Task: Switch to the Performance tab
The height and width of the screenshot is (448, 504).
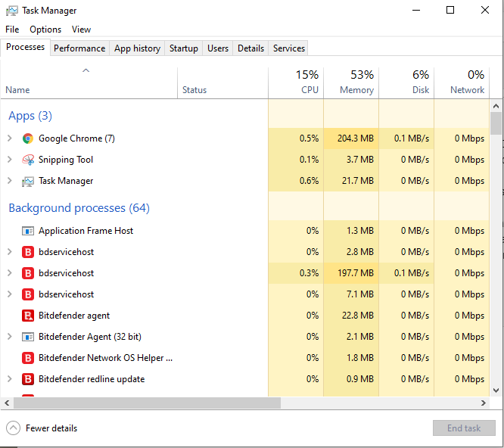Action: coord(79,48)
